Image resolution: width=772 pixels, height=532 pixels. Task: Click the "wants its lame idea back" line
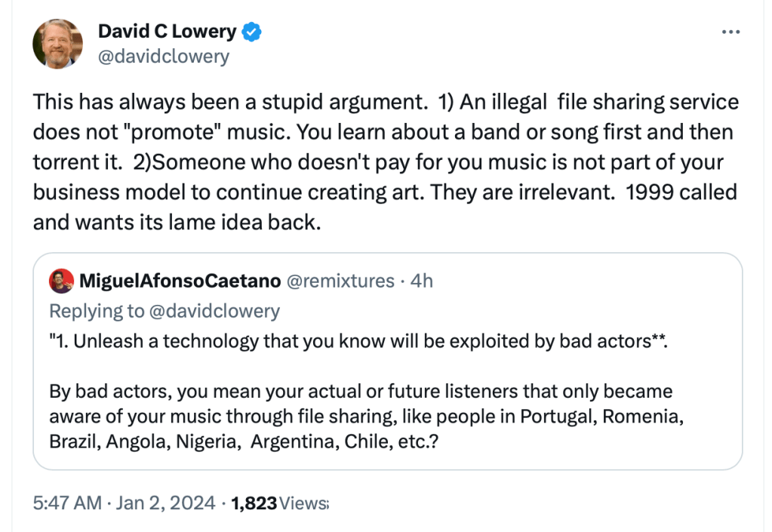click(177, 223)
